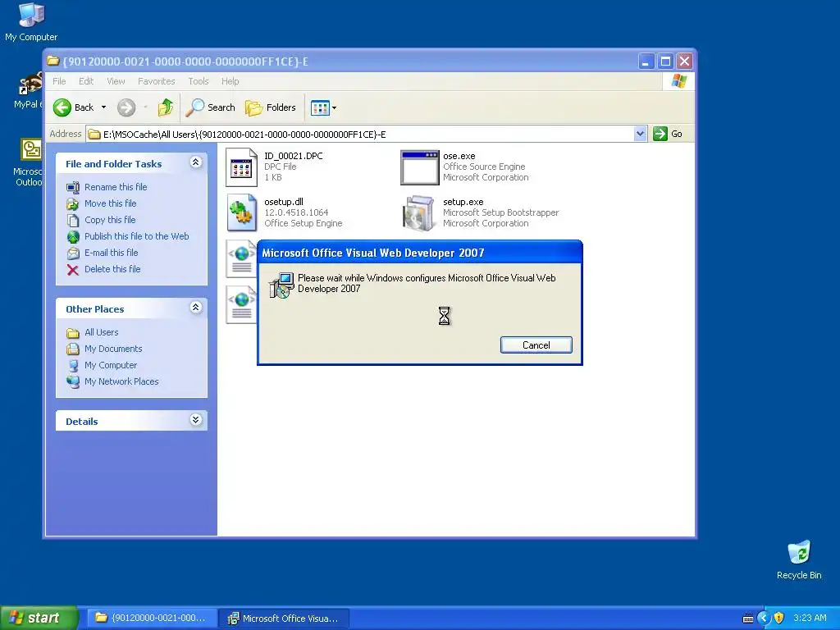840x630 pixels.
Task: Expand the address bar dropdown
Action: [x=640, y=134]
